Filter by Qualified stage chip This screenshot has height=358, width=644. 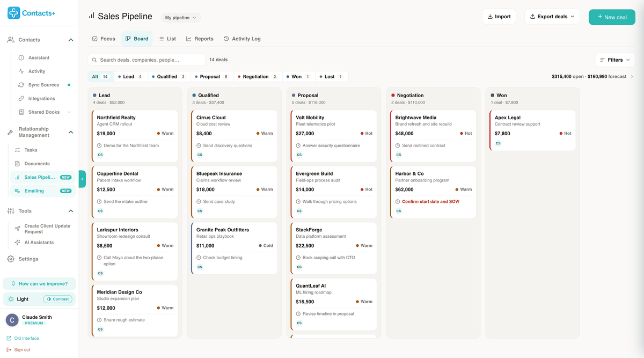169,77
